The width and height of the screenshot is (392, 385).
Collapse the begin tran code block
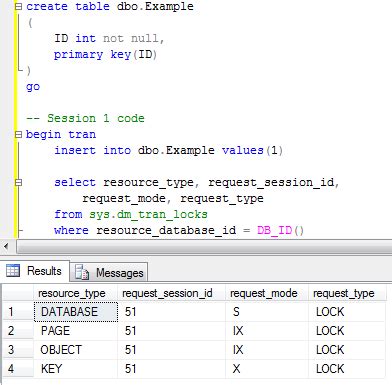[19, 135]
